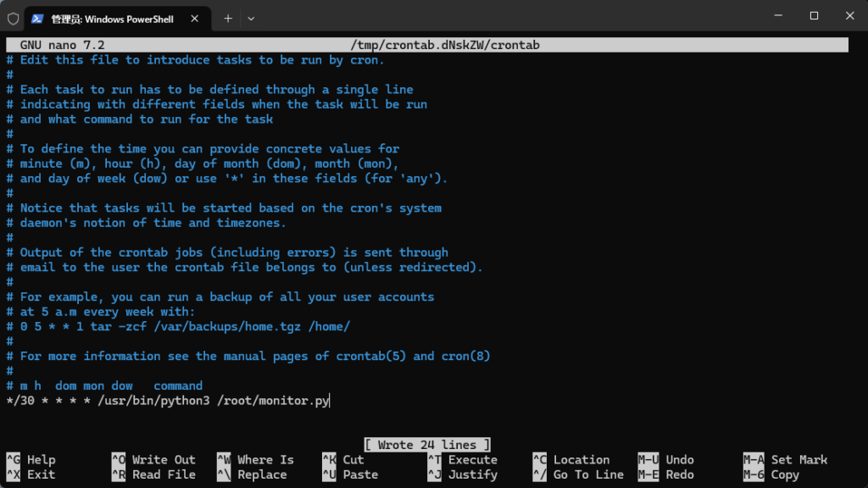Expand the new tab profile dropdown
The width and height of the screenshot is (868, 488).
tap(251, 18)
